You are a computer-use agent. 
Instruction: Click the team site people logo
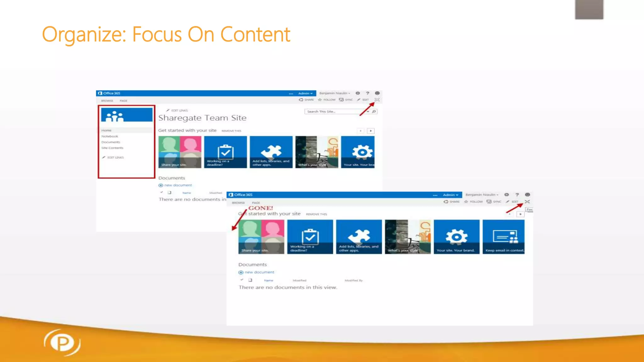point(127,115)
